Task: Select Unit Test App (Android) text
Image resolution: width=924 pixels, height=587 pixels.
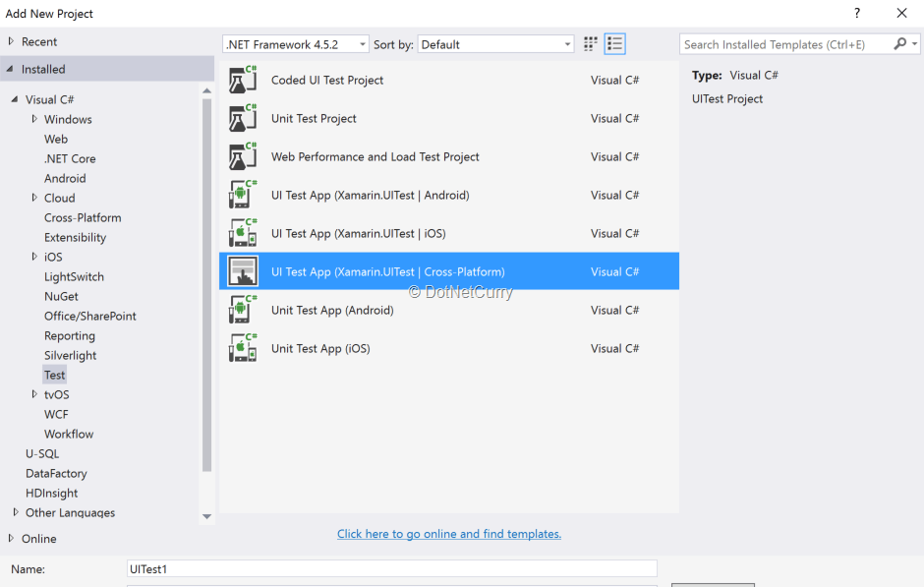Action: coord(332,310)
